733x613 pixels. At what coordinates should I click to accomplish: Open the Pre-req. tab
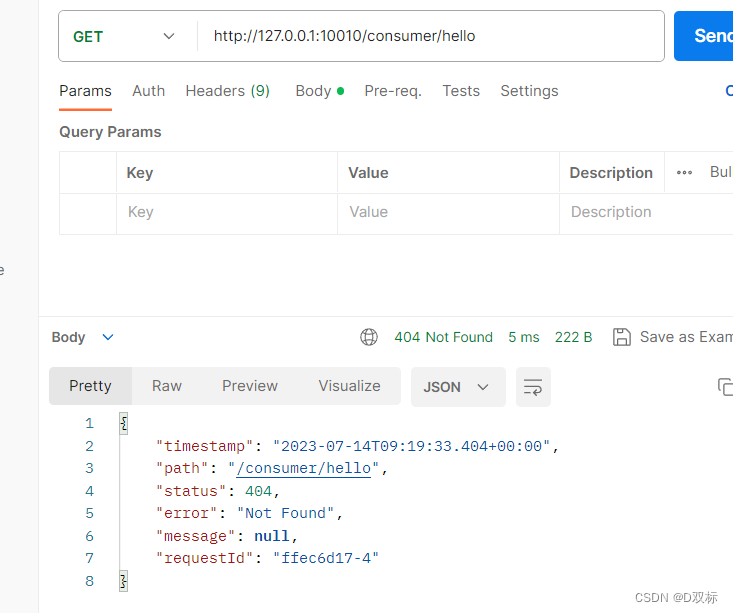[393, 91]
